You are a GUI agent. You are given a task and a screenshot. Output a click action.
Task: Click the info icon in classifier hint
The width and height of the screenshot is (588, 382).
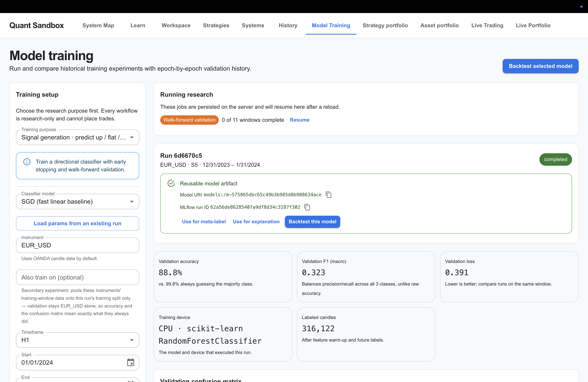(27, 162)
